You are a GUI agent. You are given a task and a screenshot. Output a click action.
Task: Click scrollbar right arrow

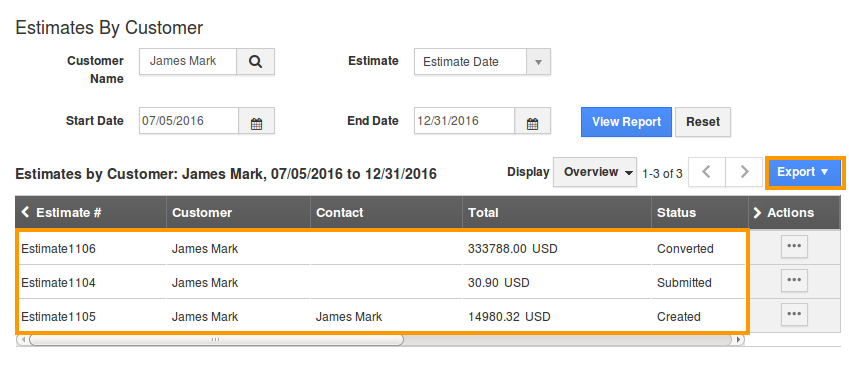pyautogui.click(x=738, y=340)
